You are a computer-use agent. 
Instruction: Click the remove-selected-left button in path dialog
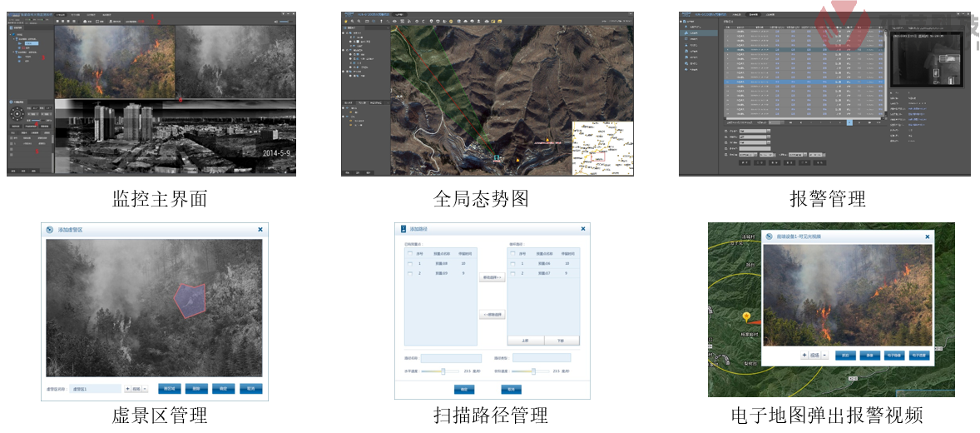[492, 315]
